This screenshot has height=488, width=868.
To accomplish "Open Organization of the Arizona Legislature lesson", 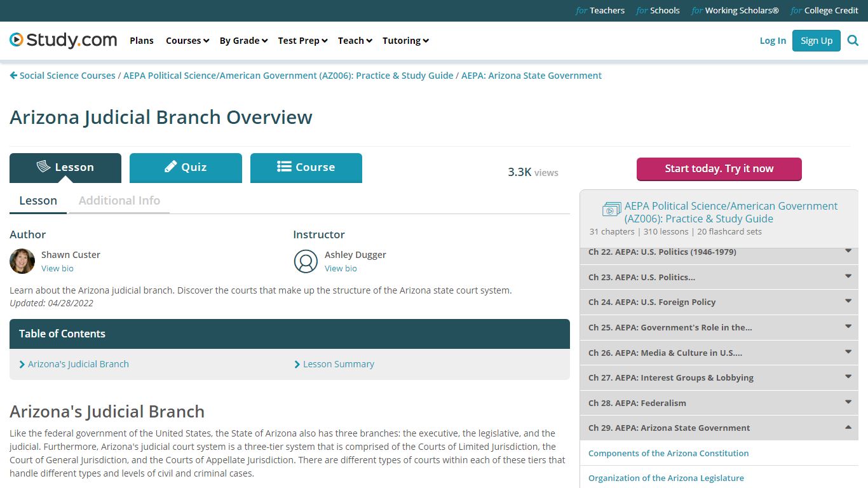I will click(x=666, y=478).
